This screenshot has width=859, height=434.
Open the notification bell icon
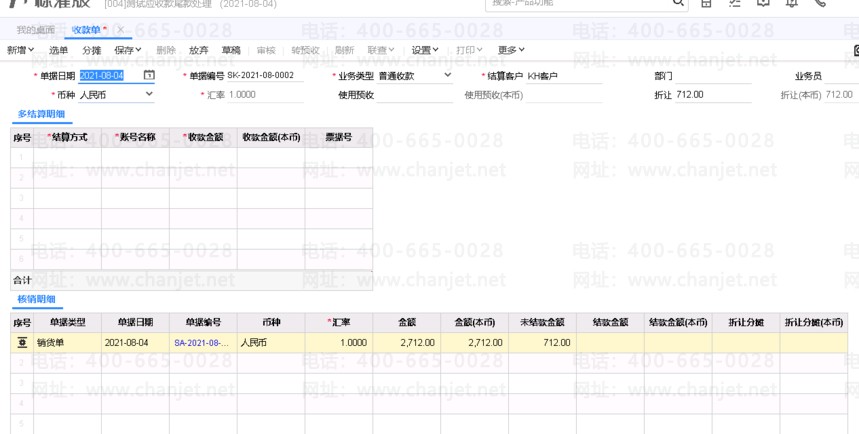(x=792, y=3)
